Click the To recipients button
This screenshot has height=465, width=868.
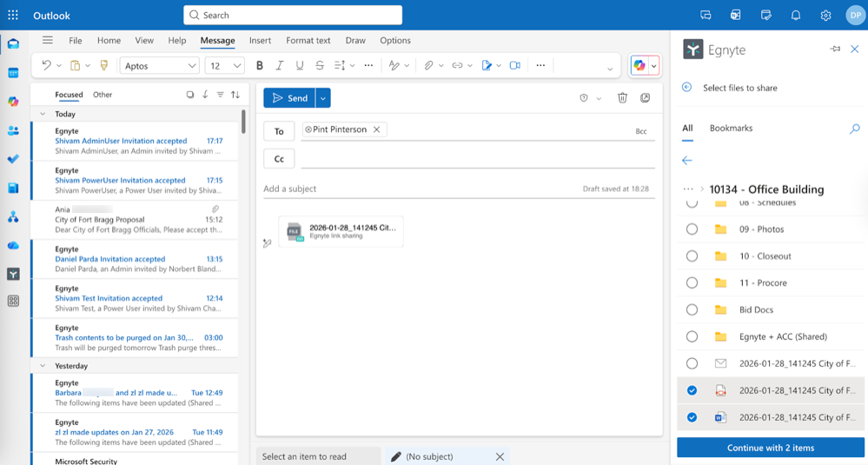click(279, 131)
